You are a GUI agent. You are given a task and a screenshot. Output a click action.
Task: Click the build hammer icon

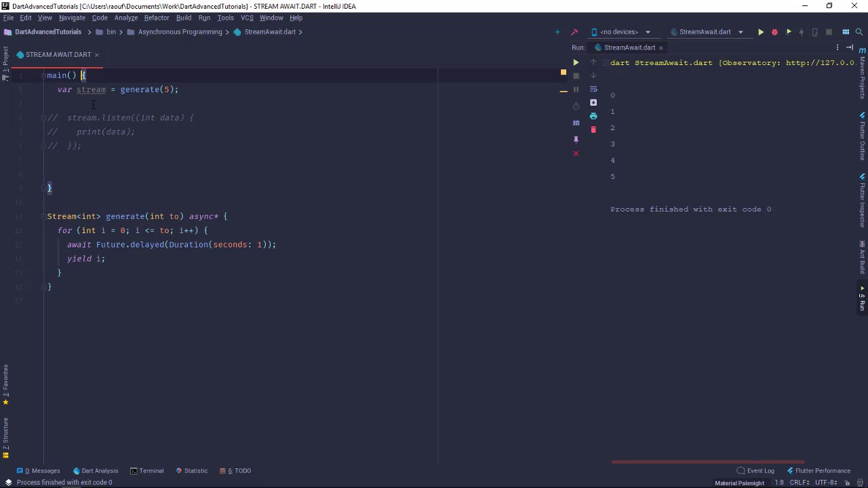574,32
